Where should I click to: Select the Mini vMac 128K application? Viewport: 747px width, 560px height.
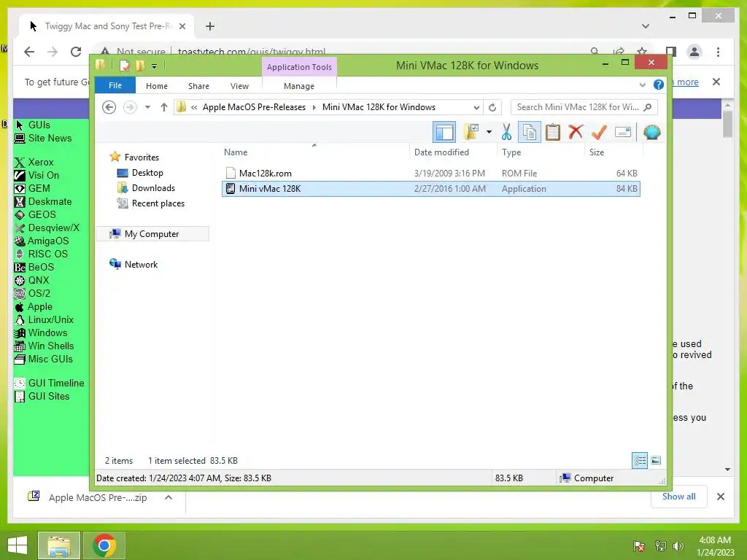coord(431,189)
